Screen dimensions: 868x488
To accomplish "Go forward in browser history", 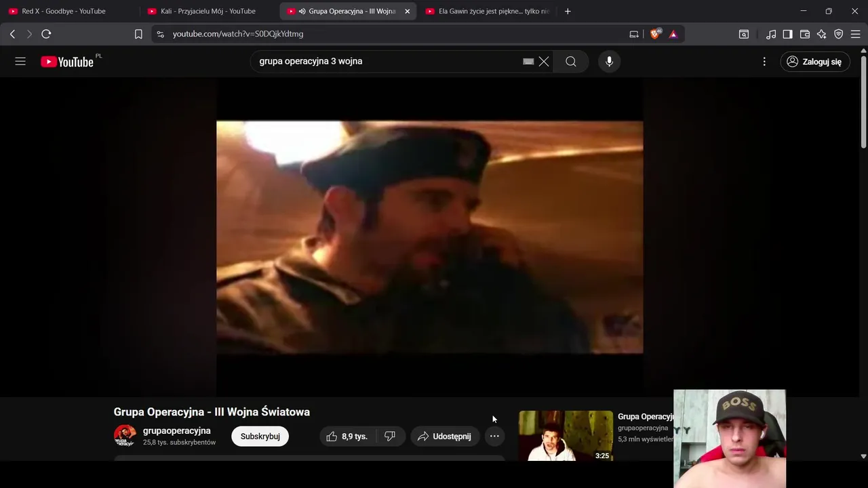I will pos(29,34).
